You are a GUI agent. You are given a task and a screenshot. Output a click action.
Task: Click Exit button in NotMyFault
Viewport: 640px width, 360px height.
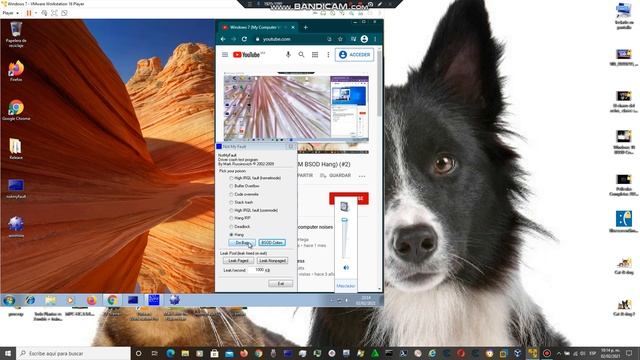pos(281,283)
